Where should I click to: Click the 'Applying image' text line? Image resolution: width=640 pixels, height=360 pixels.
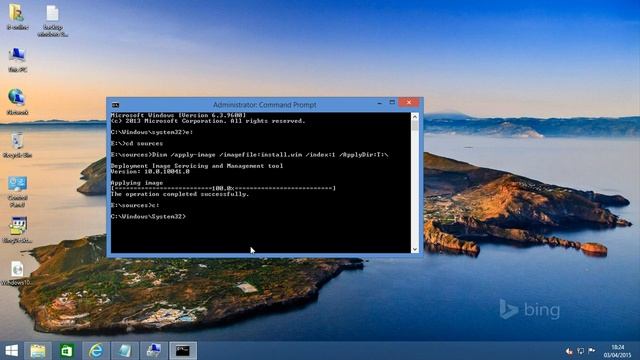tap(137, 183)
